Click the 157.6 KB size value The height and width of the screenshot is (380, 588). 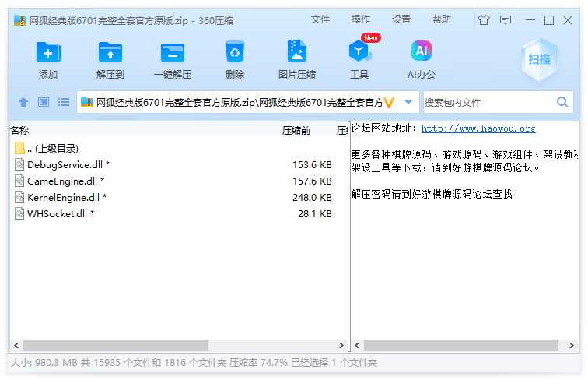tap(312, 181)
